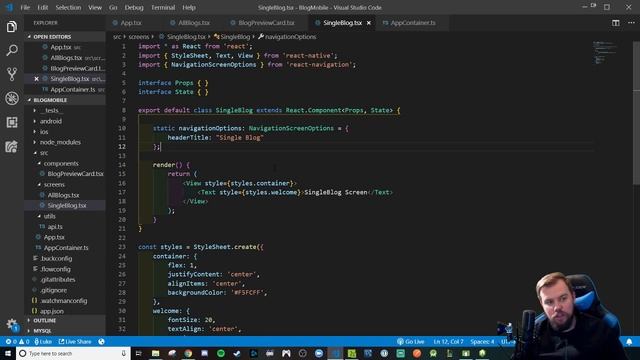Click the Windows taskbar search box

[73, 353]
